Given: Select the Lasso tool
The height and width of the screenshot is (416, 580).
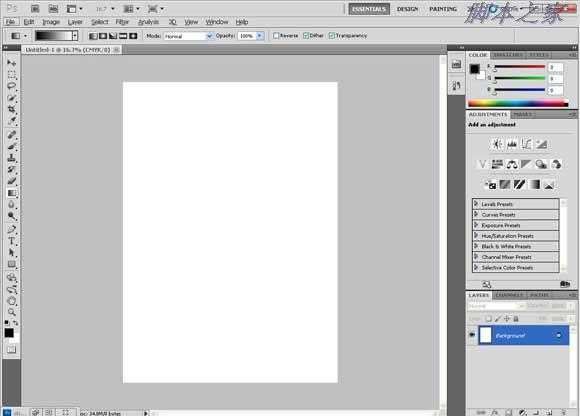Looking at the screenshot, I should coord(11,86).
